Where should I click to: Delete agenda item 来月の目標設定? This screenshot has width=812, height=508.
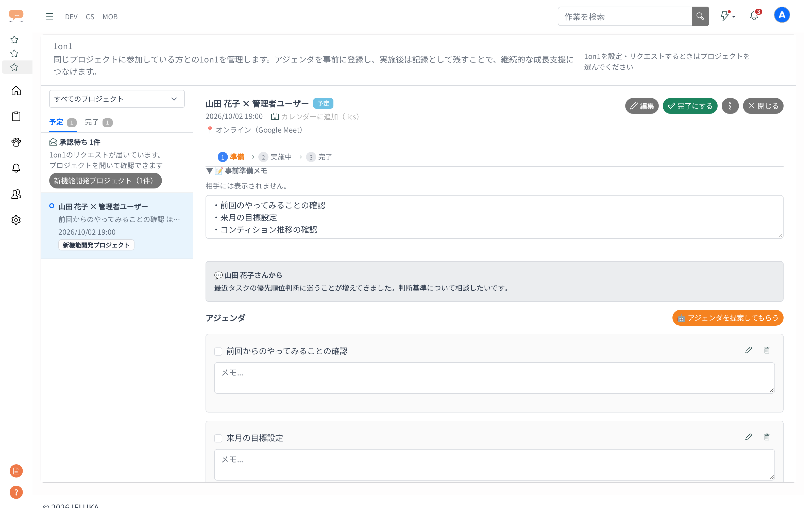point(767,437)
